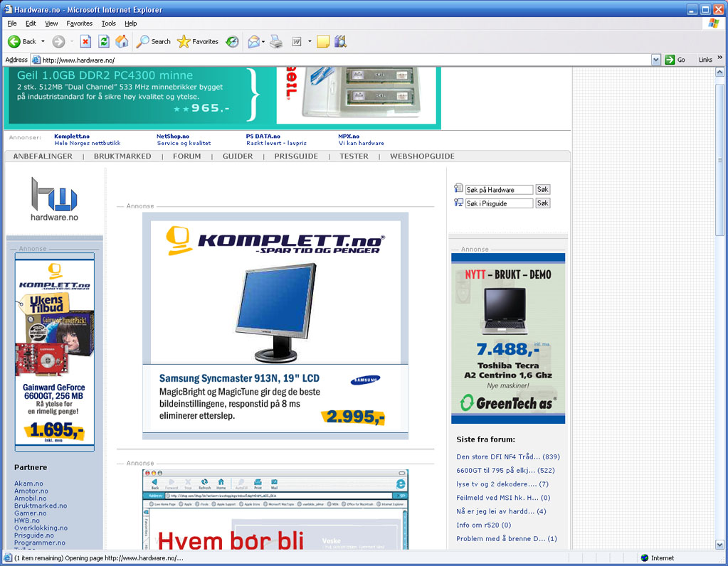Click the Prisguide search computer icon
Image resolution: width=728 pixels, height=566 pixels.
(x=458, y=202)
